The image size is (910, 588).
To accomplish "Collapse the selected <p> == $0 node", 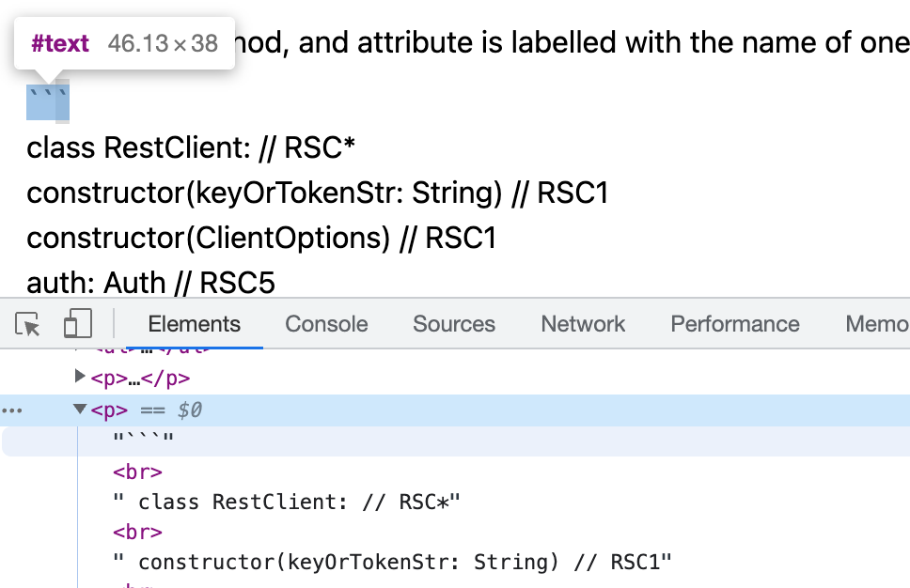I will (x=80, y=409).
